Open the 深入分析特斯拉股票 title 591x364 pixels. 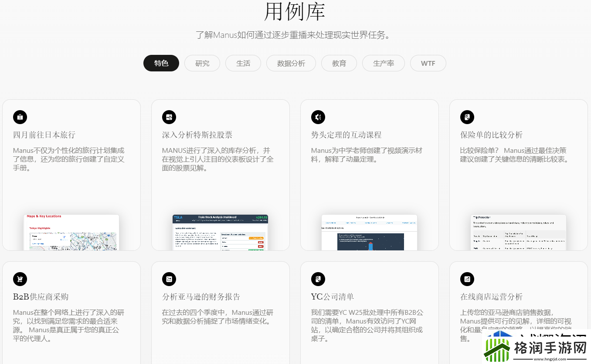(197, 135)
